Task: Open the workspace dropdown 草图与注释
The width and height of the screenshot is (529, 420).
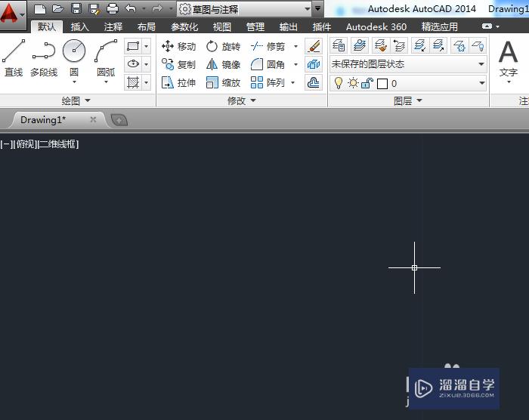Action: (x=245, y=9)
